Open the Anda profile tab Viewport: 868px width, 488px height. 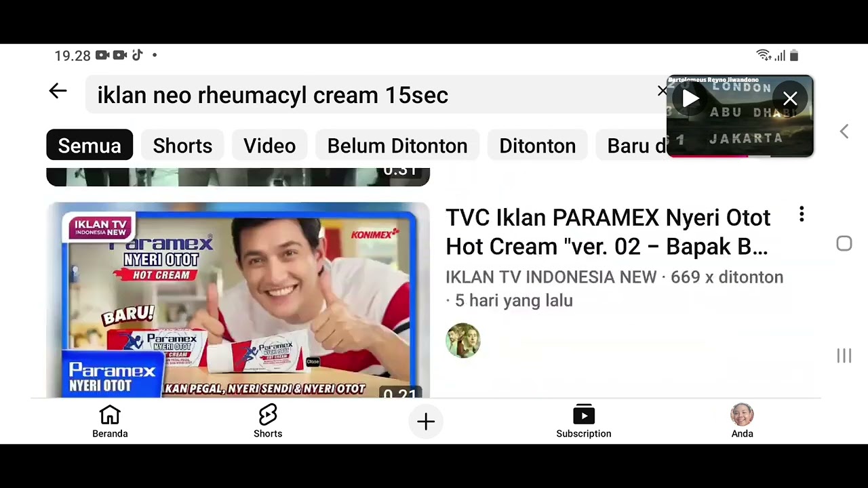[x=743, y=422]
